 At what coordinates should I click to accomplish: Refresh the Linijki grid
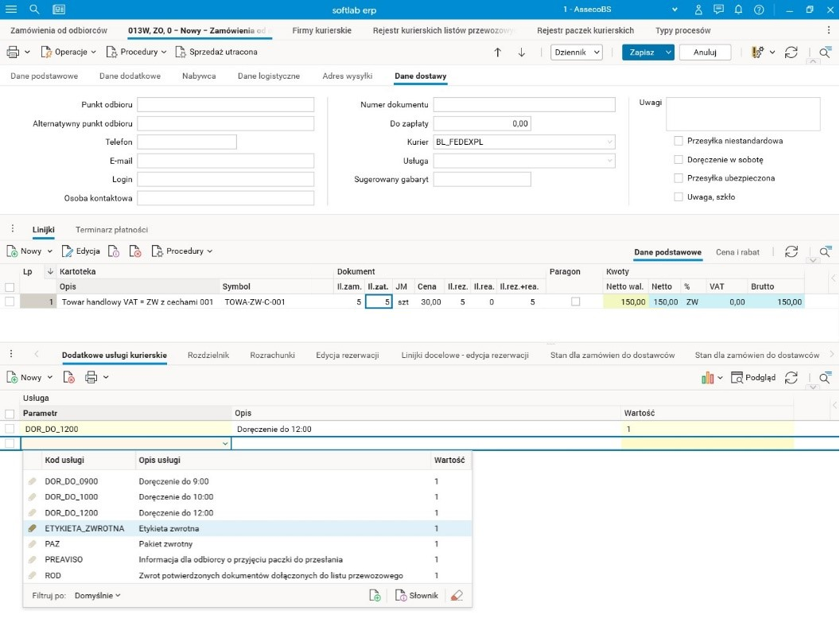coord(791,252)
